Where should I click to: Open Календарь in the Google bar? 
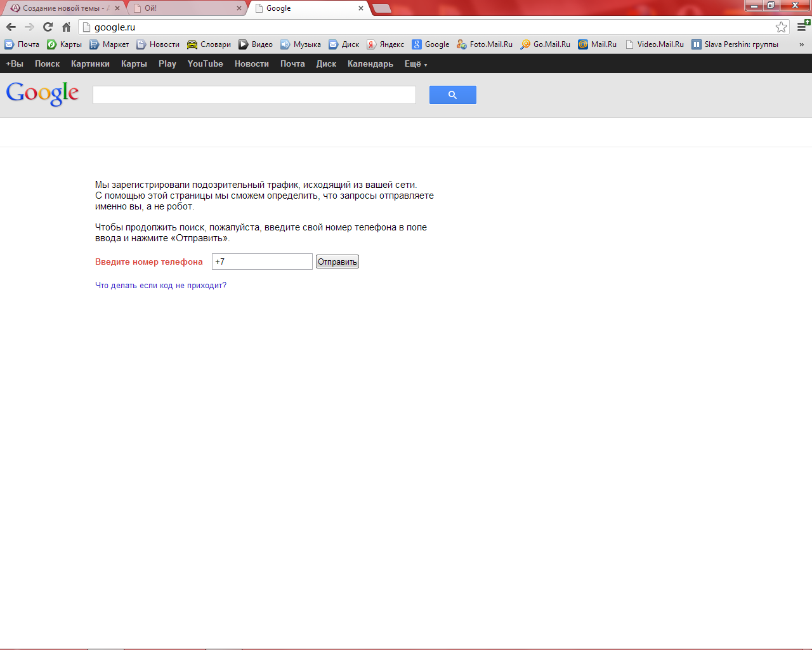click(370, 63)
